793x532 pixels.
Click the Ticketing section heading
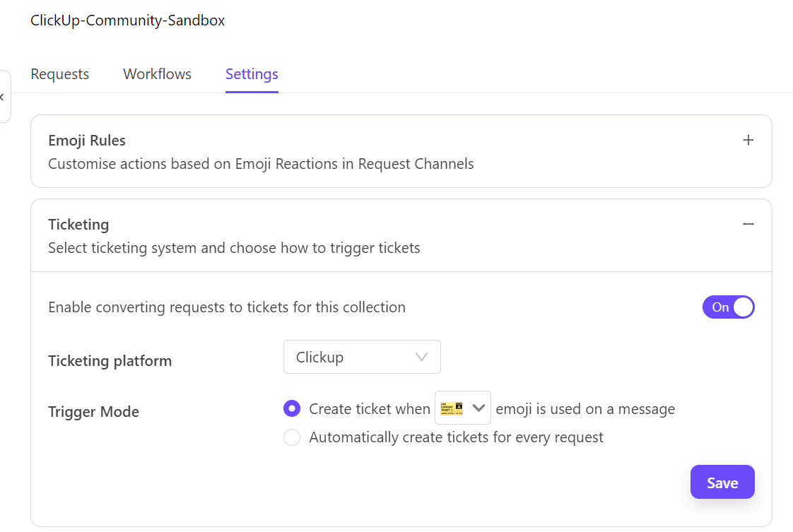[78, 225]
